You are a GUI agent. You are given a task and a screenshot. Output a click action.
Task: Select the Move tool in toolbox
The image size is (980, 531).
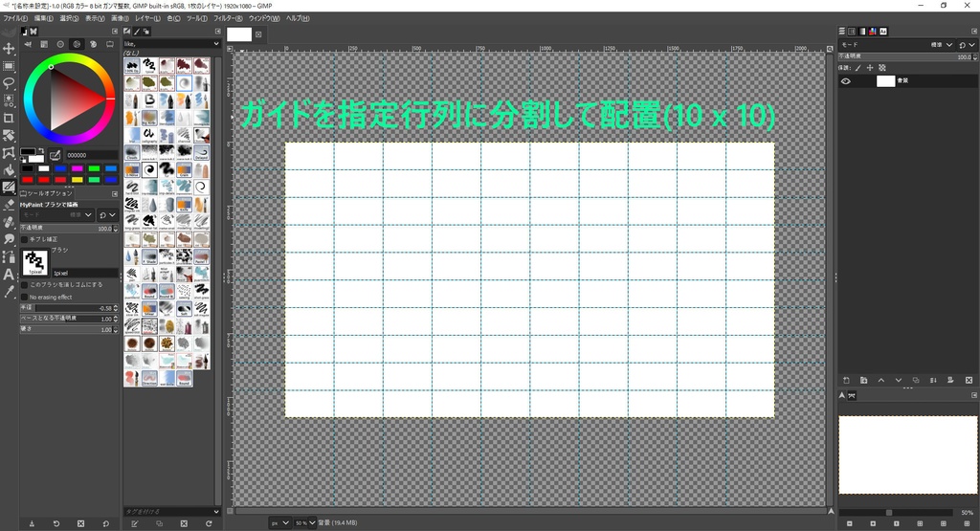click(9, 49)
